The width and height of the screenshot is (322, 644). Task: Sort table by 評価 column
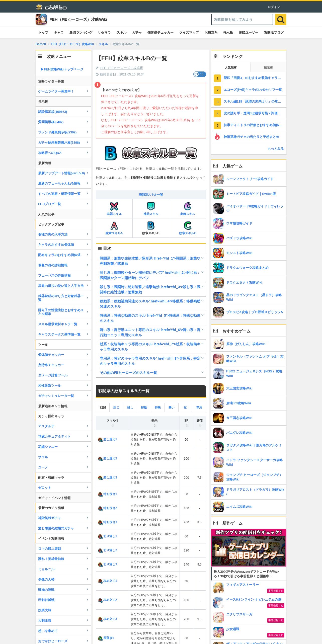200,423
